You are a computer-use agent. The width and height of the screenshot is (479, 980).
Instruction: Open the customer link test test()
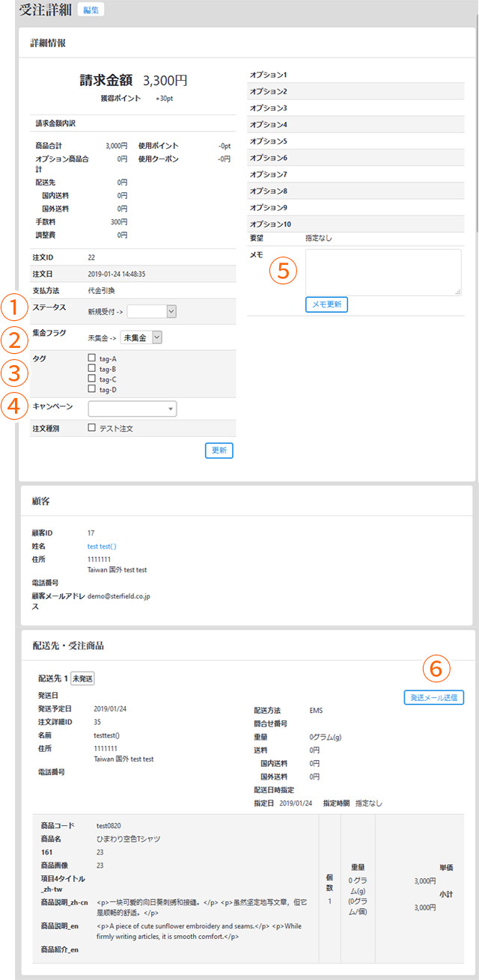point(103,547)
